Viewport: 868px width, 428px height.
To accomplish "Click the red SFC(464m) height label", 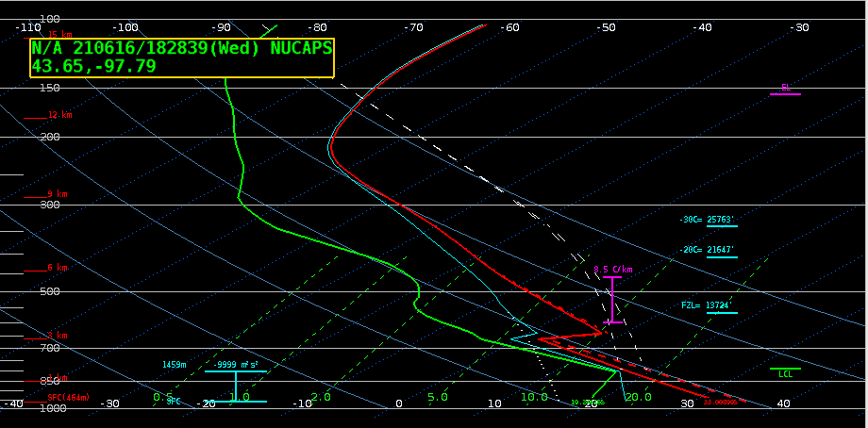I will (x=68, y=398).
